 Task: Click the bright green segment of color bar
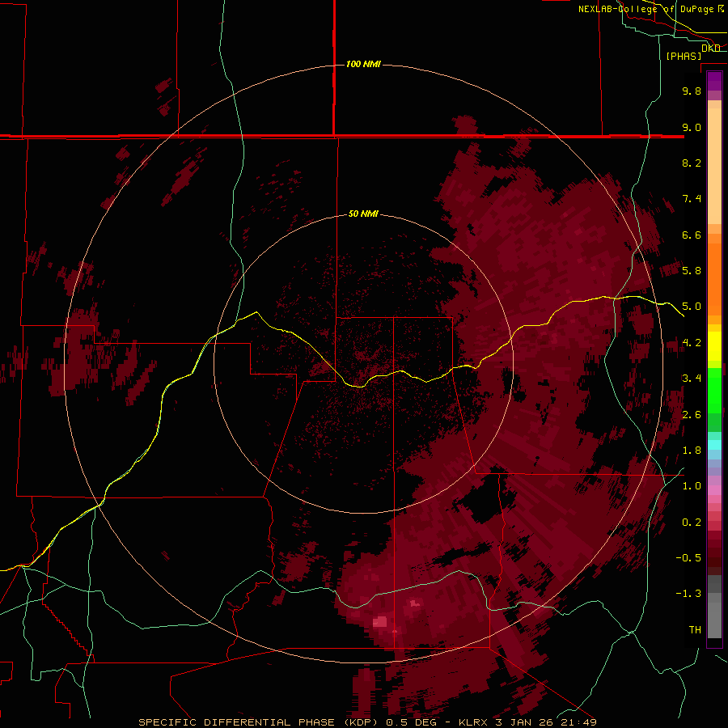point(714,391)
